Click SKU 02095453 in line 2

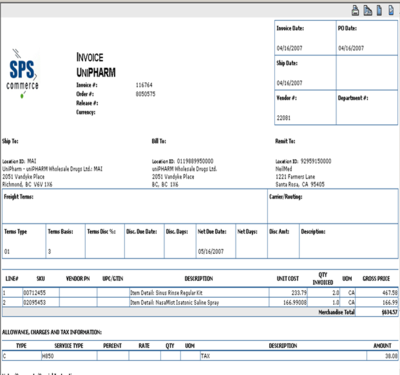pyautogui.click(x=34, y=302)
